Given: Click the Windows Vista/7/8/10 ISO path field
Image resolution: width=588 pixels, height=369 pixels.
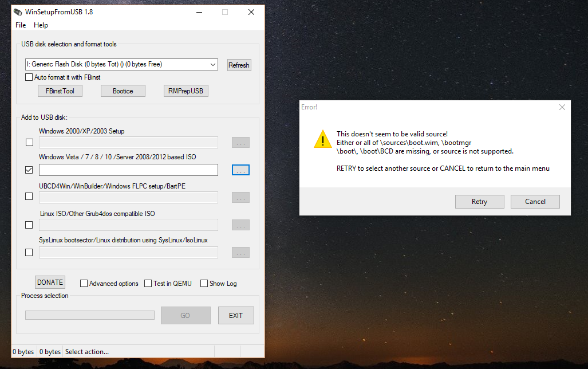Looking at the screenshot, I should tap(128, 170).
